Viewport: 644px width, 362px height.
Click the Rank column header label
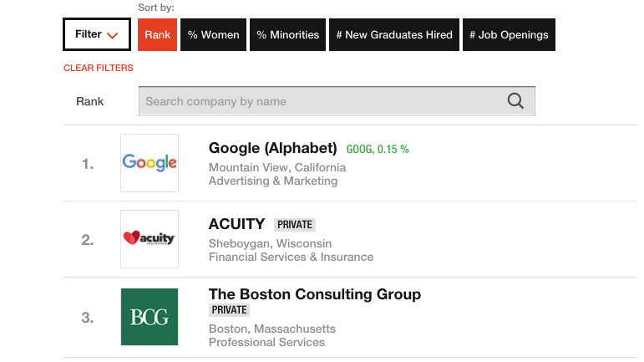(x=89, y=101)
